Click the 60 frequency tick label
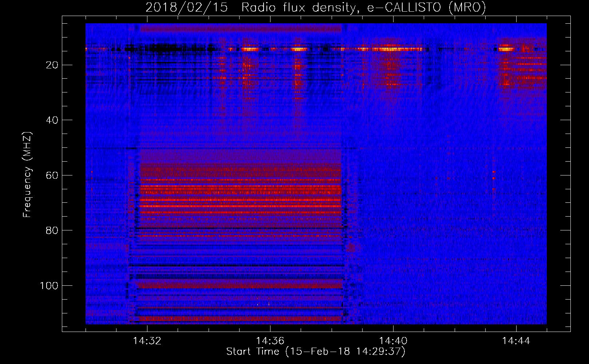 [52, 175]
